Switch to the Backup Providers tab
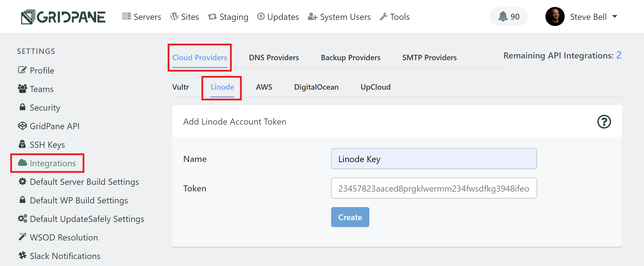This screenshot has height=266, width=644. pos(351,58)
